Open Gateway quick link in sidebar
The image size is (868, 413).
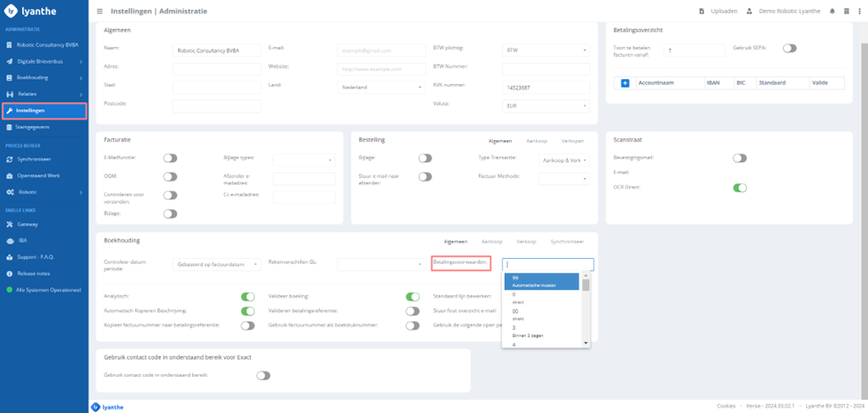click(27, 224)
